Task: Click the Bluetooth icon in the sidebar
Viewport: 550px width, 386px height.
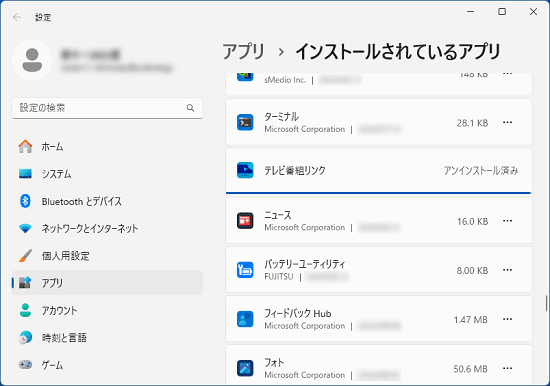Action: tap(25, 201)
